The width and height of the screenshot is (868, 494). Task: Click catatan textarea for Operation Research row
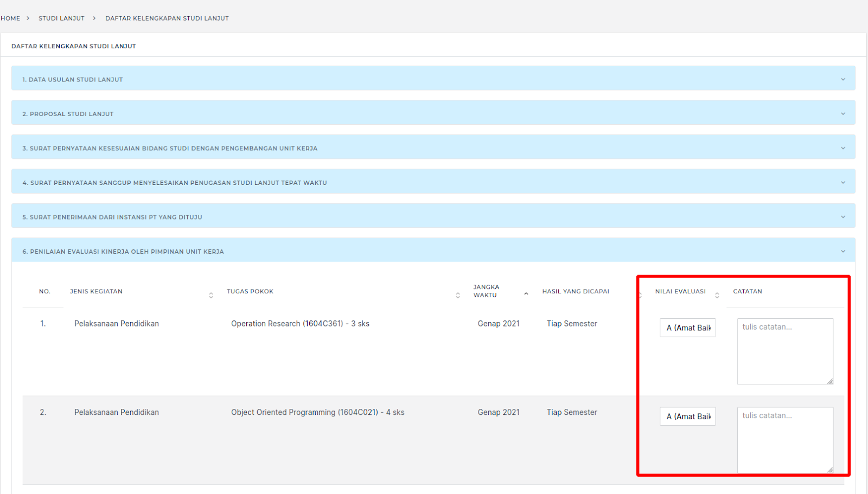784,351
